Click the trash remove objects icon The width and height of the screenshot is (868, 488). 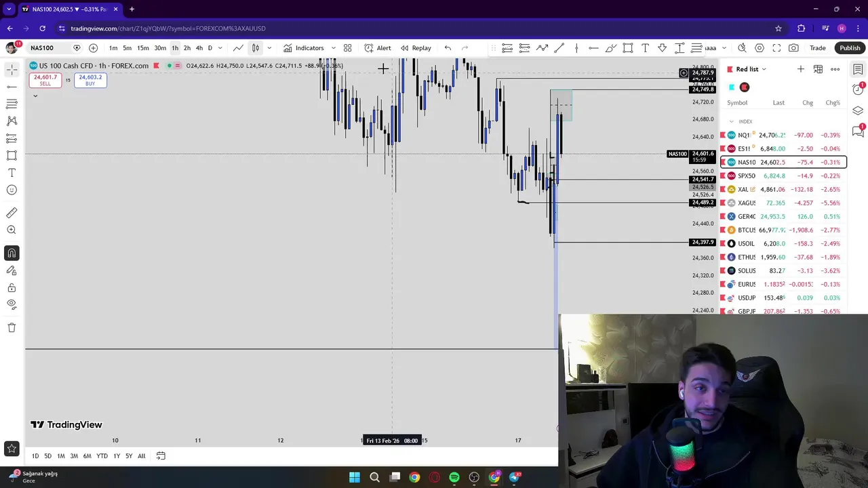pyautogui.click(x=12, y=327)
